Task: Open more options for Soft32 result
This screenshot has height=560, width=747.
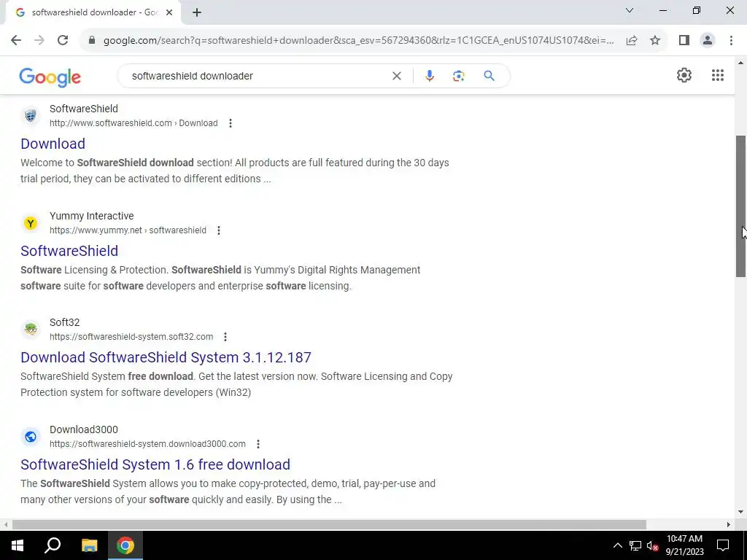Action: click(225, 337)
